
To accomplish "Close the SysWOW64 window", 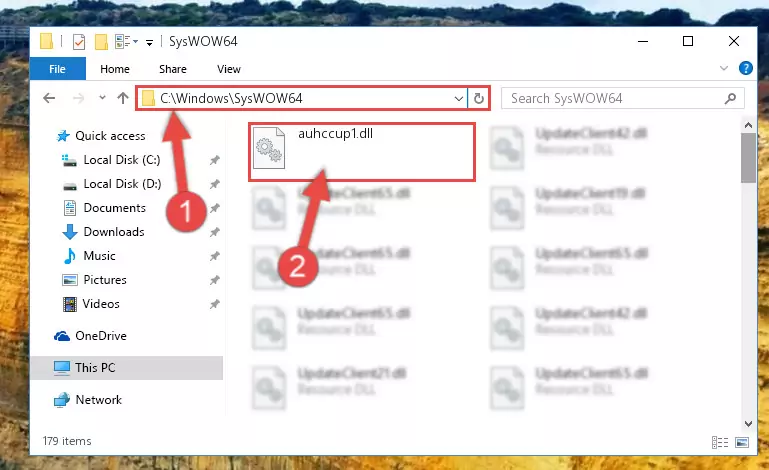I will click(x=734, y=41).
